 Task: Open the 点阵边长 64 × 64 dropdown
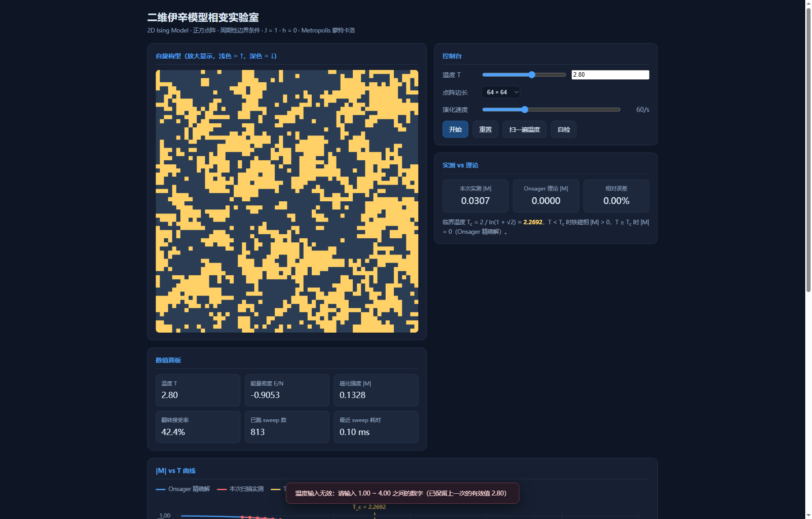(x=501, y=92)
